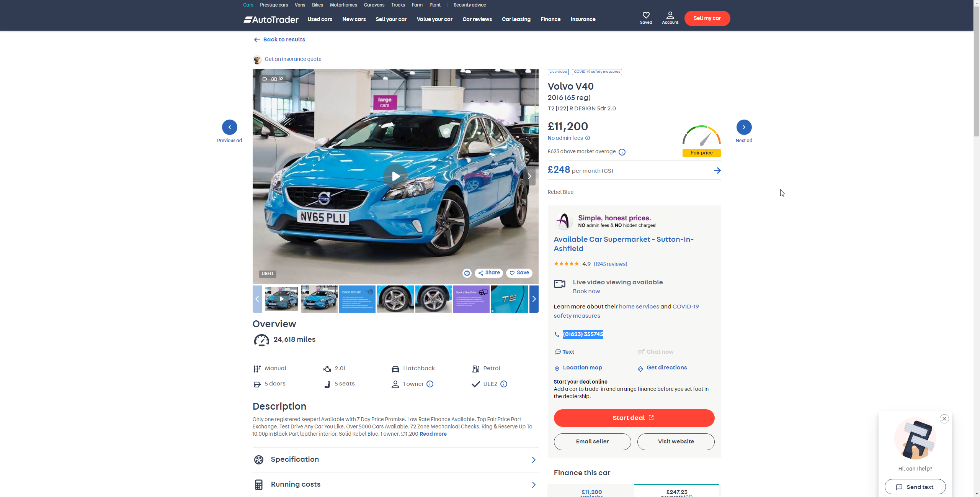The height and width of the screenshot is (497, 980).
Task: Open the Insurance menu
Action: pyautogui.click(x=583, y=19)
